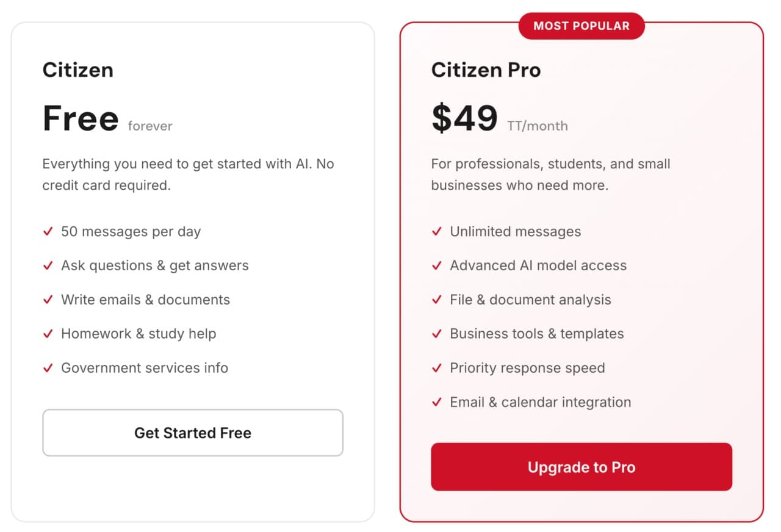The width and height of the screenshot is (781, 532).
Task: Click checkmark next to Ask questions & get answers
Action: (x=48, y=266)
